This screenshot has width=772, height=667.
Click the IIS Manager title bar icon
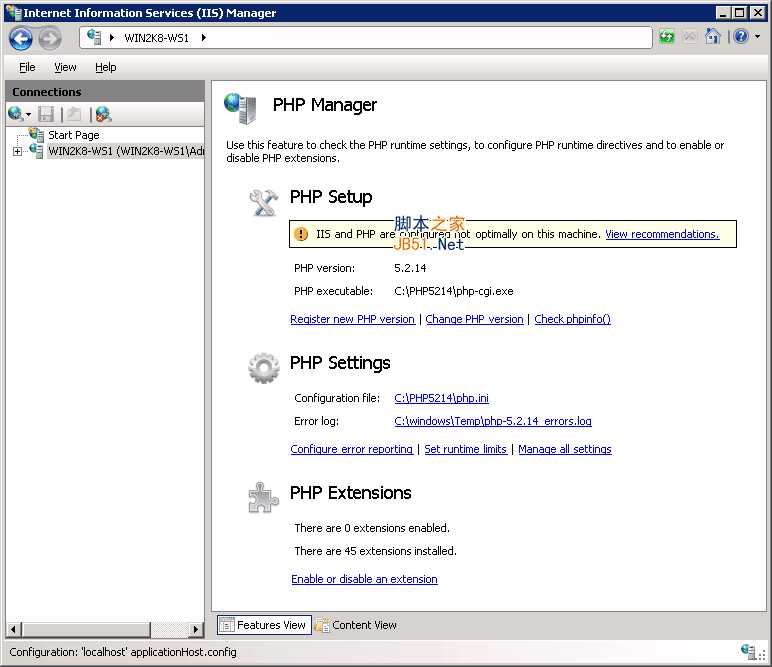[x=13, y=13]
